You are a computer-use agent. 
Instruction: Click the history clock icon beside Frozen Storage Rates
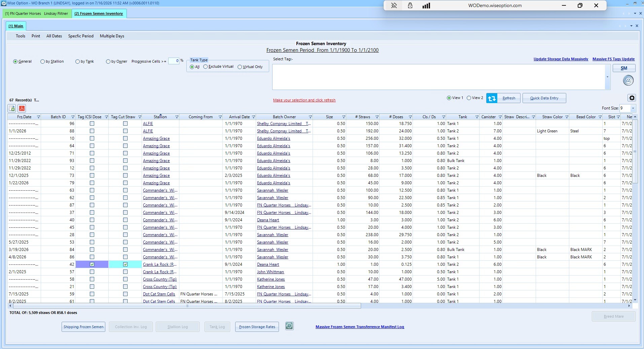coord(289,326)
